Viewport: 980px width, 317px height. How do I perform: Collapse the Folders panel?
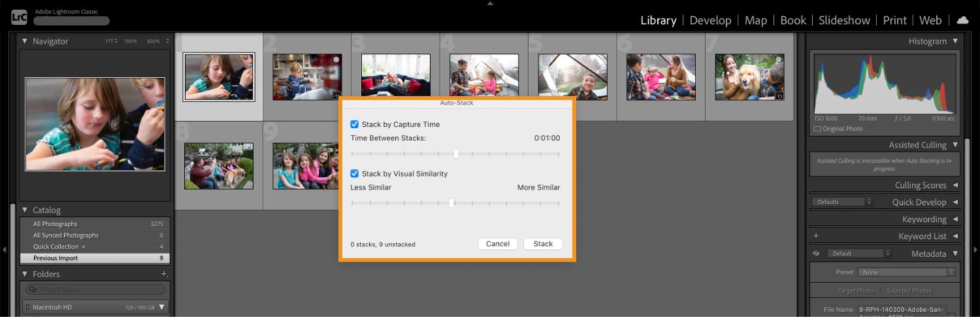pyautogui.click(x=25, y=274)
